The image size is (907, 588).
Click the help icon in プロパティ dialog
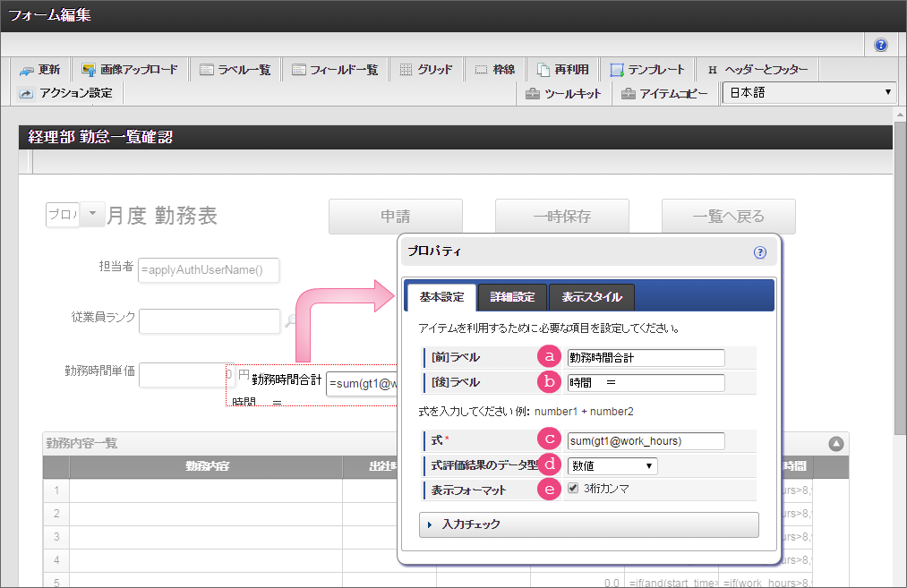pos(760,252)
